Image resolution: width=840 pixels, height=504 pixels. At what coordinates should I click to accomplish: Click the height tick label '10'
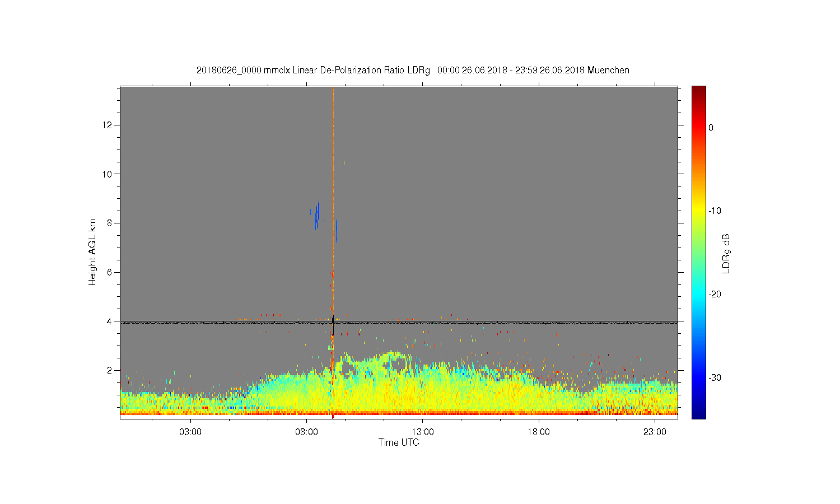pyautogui.click(x=108, y=174)
